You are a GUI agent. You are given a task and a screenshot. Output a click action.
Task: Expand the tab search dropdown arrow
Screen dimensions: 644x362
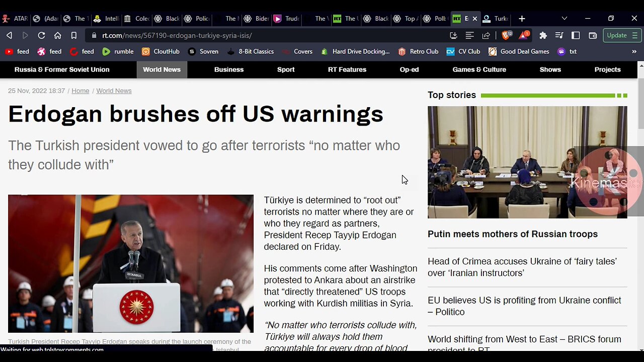564,19
